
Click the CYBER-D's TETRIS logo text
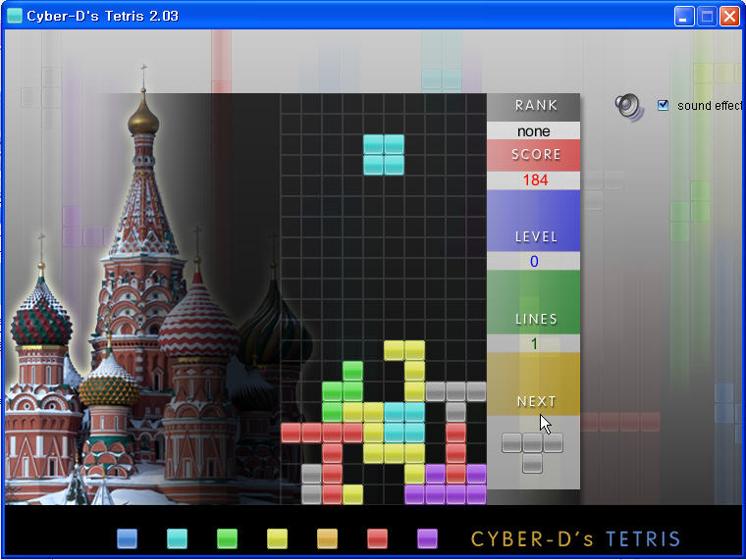(575, 539)
